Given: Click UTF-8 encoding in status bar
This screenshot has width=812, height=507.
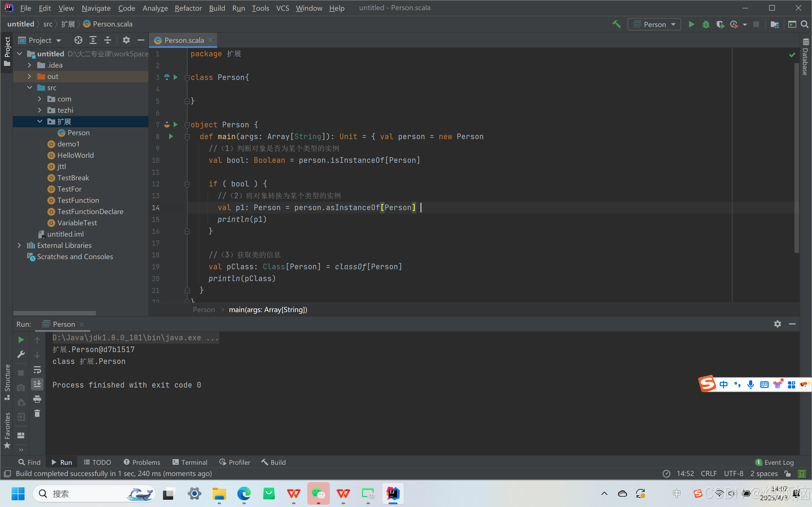Looking at the screenshot, I should (734, 473).
